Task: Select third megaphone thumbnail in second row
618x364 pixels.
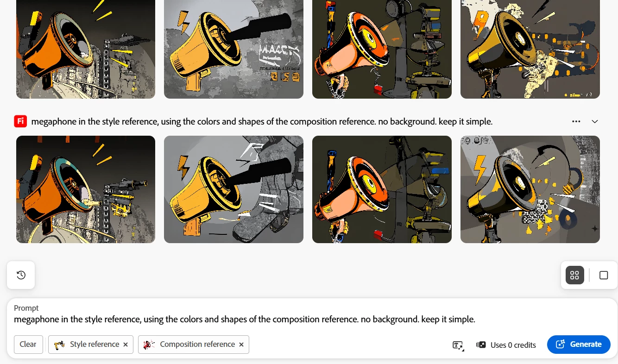Action: coord(382,189)
